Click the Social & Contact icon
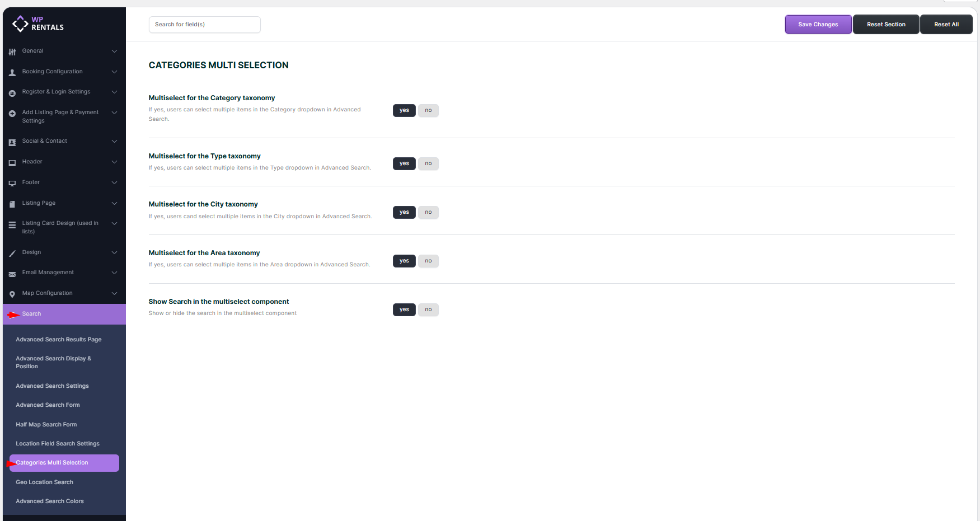 click(12, 142)
